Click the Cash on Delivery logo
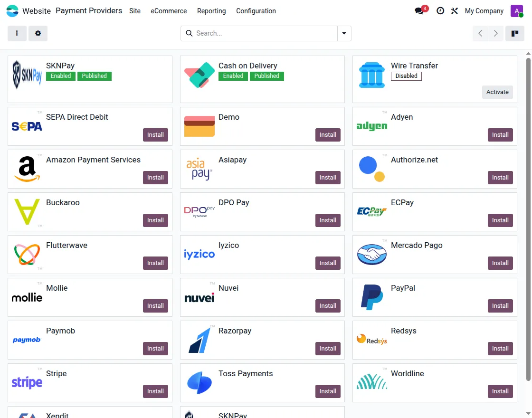The width and height of the screenshot is (532, 418). [x=199, y=75]
